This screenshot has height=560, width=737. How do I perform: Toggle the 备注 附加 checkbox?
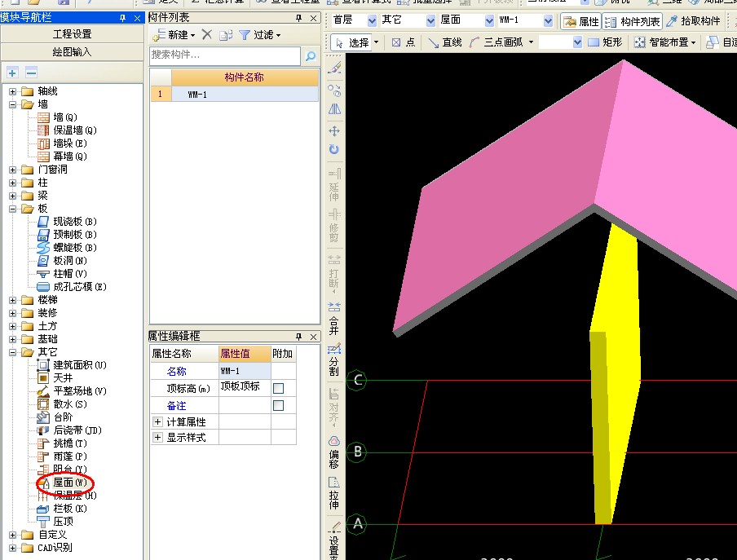click(x=278, y=405)
